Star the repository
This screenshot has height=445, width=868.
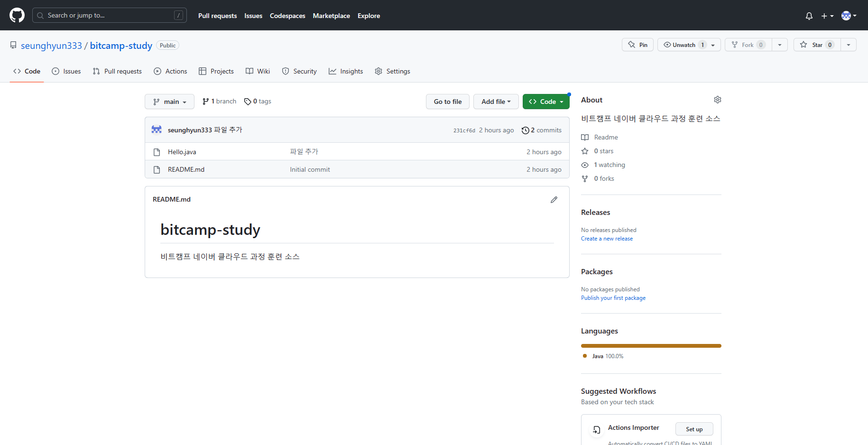coord(817,45)
